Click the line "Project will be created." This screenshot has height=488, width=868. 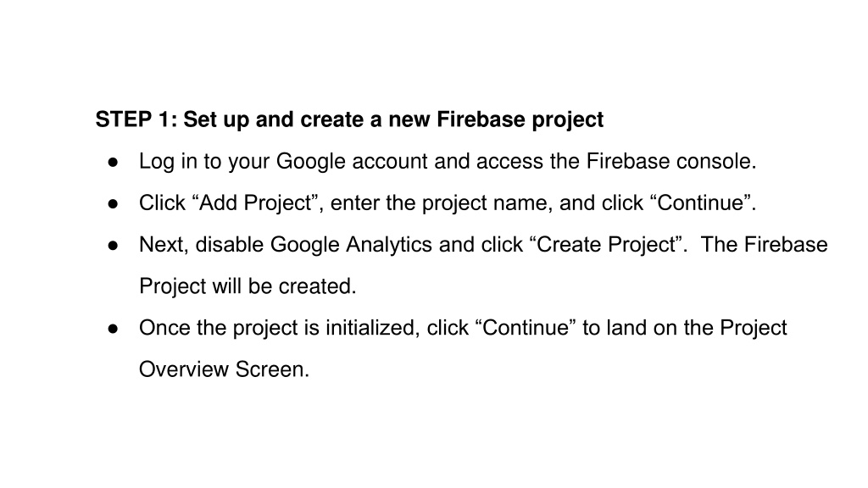(248, 286)
